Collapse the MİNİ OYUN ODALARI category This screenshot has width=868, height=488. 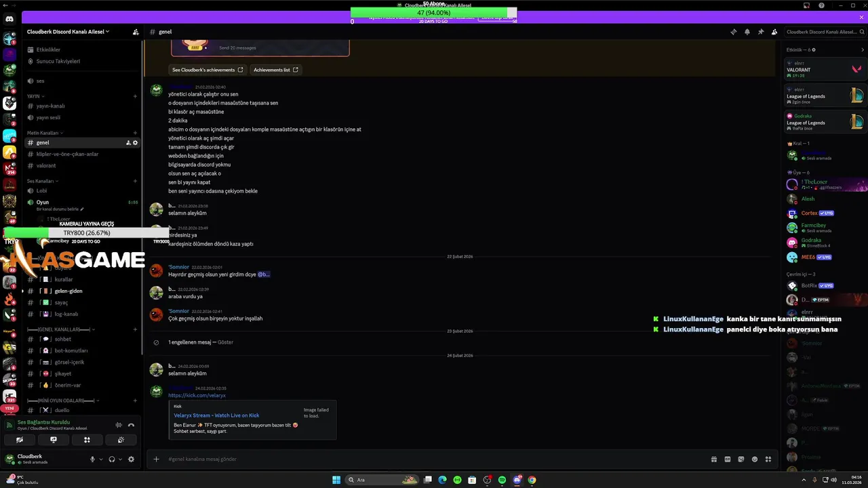click(62, 401)
